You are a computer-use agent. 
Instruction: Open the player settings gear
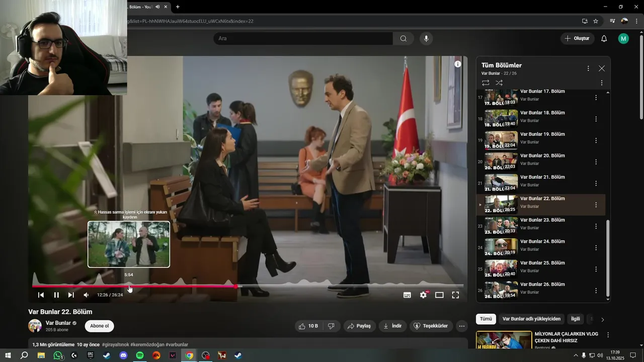(x=423, y=295)
